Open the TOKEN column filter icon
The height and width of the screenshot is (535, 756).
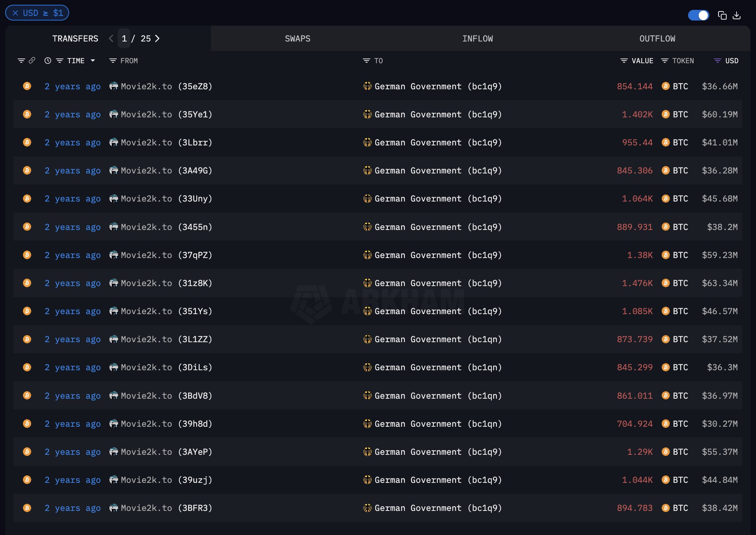tap(665, 60)
